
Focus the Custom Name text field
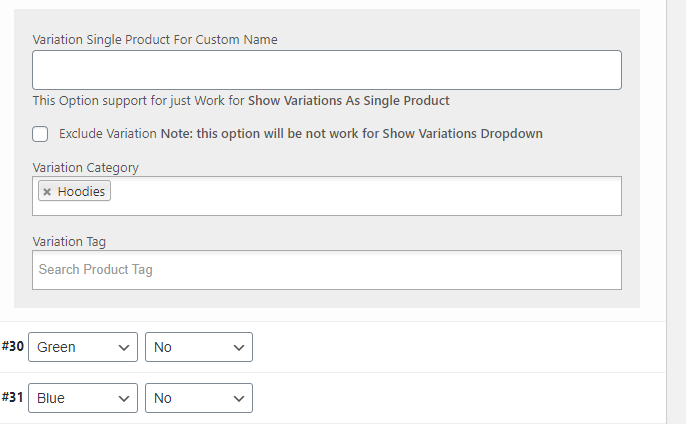pos(326,70)
